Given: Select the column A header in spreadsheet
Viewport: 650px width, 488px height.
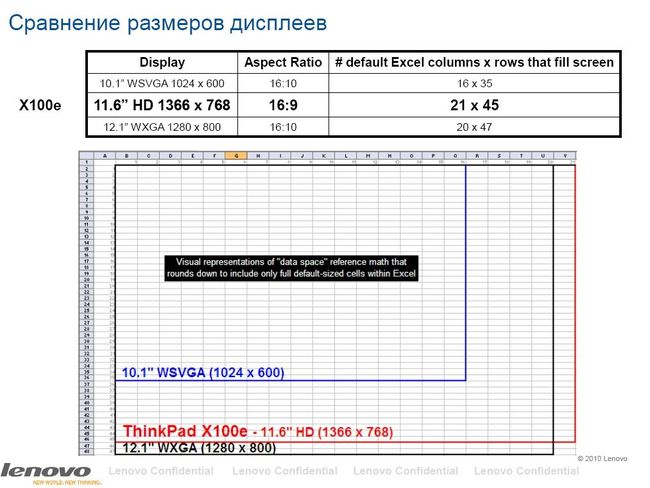Looking at the screenshot, I should click(x=105, y=156).
